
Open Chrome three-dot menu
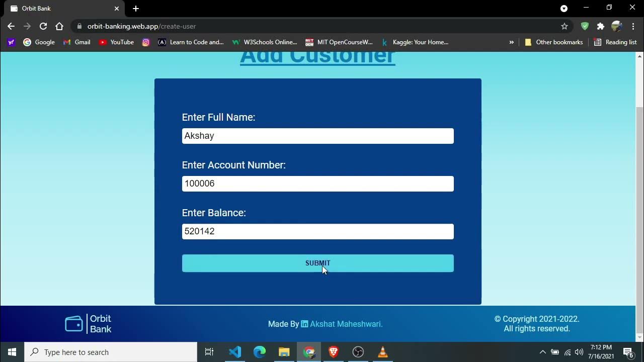[633, 26]
